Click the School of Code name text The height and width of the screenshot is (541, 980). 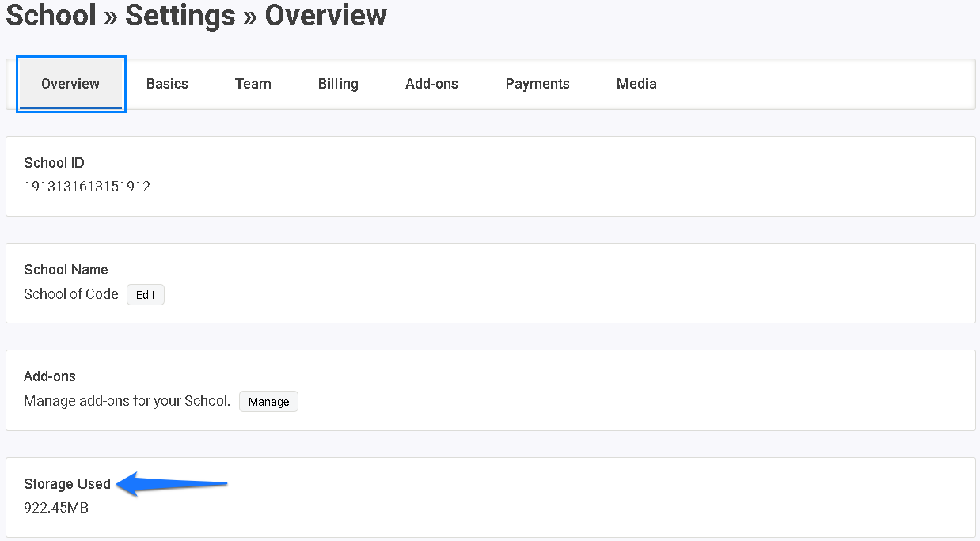[71, 294]
